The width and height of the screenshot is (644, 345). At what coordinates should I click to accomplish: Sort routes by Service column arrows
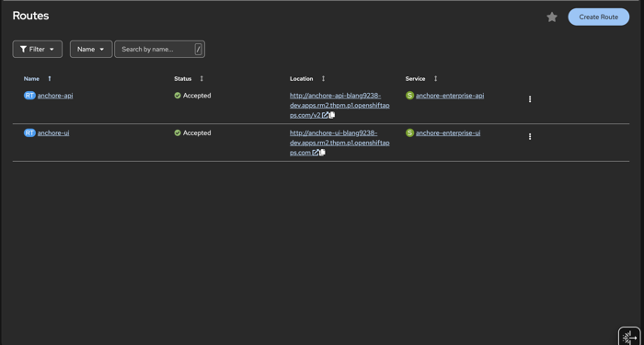[436, 78]
